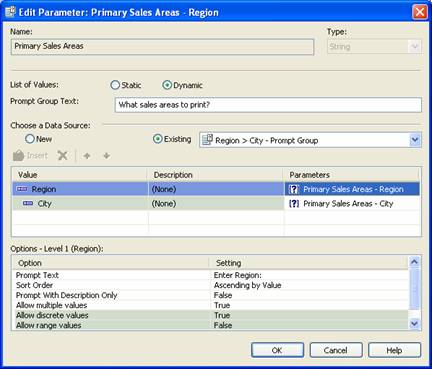
Task: Click the Prompt Text option
Action: (x=37, y=275)
